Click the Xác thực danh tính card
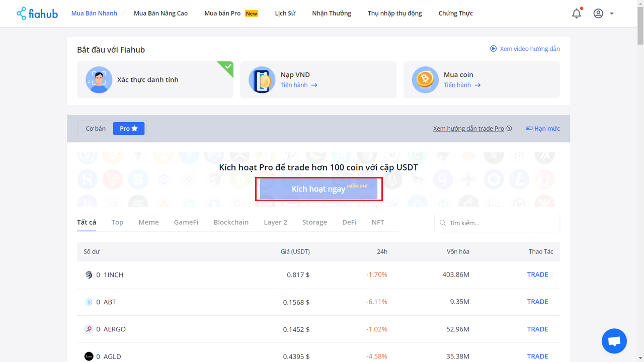644x362 pixels. (155, 79)
